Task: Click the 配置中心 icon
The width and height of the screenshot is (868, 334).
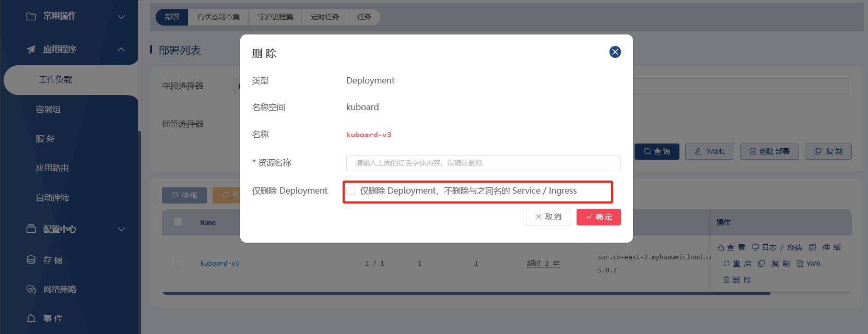Action: [31, 229]
